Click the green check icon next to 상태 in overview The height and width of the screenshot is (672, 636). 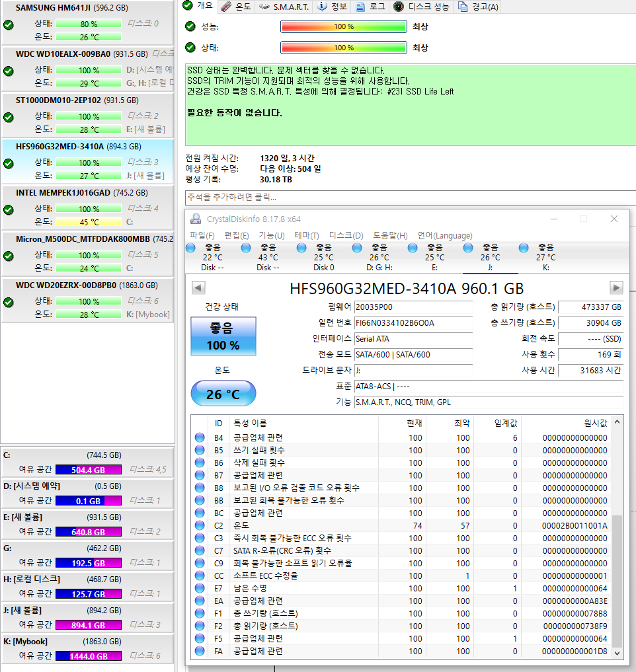190,48
